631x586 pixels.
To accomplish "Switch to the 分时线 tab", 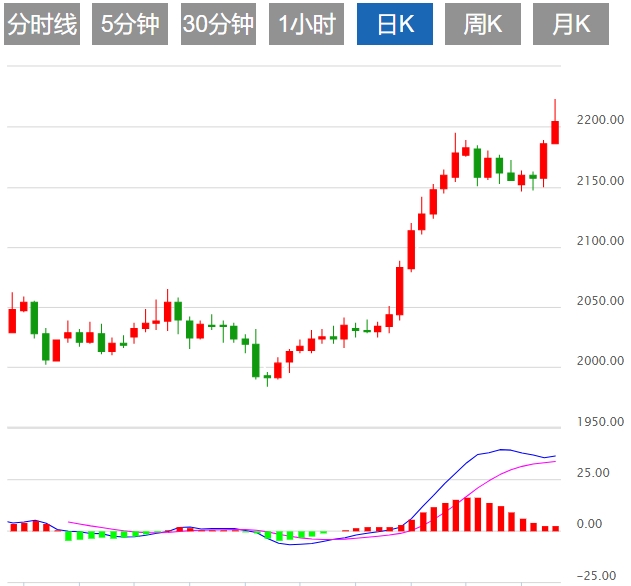I will click(x=42, y=25).
